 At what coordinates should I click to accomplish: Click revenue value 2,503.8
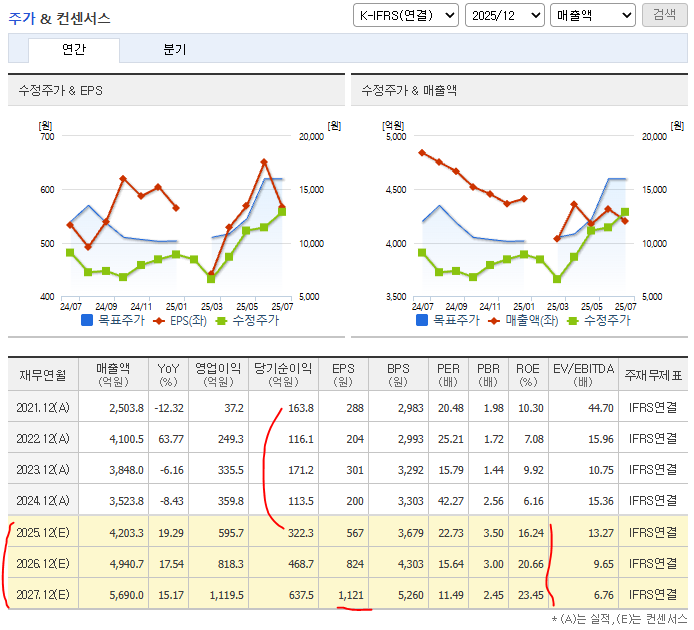click(127, 408)
